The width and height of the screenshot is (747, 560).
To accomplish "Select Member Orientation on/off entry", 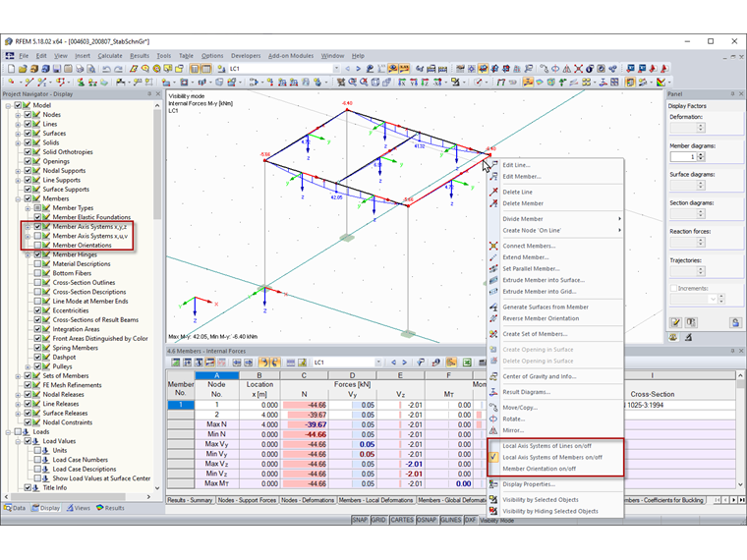I will (x=539, y=469).
